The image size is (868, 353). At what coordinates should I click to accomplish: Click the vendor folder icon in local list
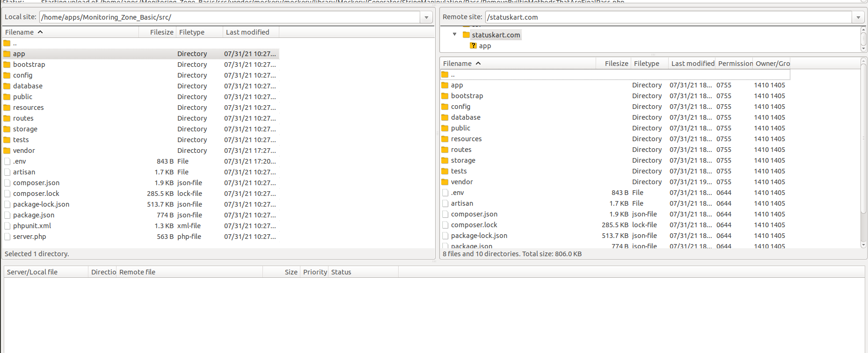click(x=7, y=151)
